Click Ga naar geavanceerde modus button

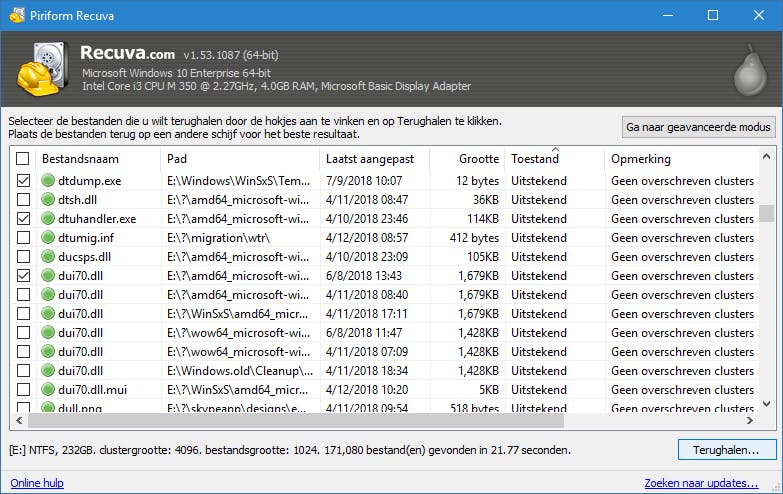click(x=699, y=127)
